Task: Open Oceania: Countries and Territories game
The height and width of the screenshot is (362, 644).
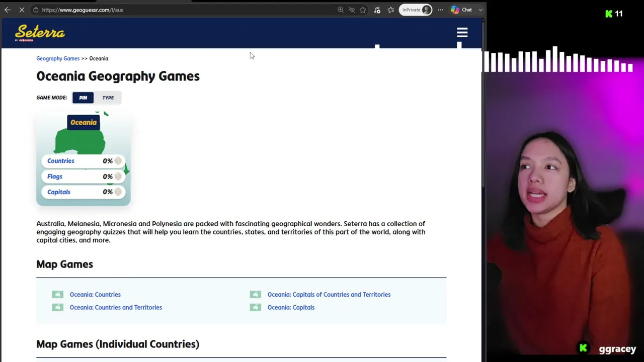Action: (116, 307)
